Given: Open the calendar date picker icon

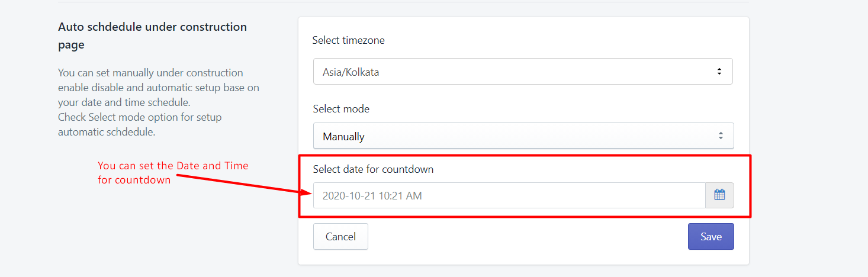Looking at the screenshot, I should [x=719, y=195].
